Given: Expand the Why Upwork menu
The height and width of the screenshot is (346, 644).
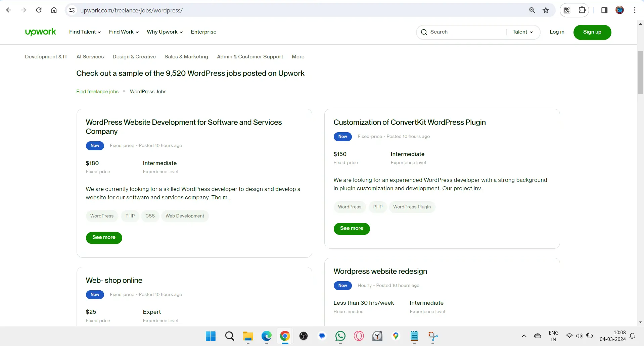Looking at the screenshot, I should point(165,32).
